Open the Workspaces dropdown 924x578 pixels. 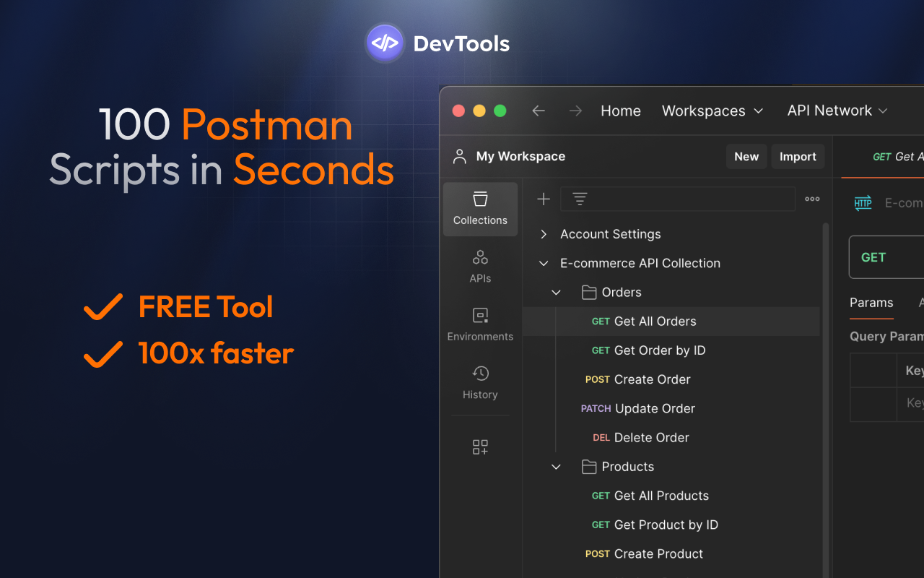point(712,111)
